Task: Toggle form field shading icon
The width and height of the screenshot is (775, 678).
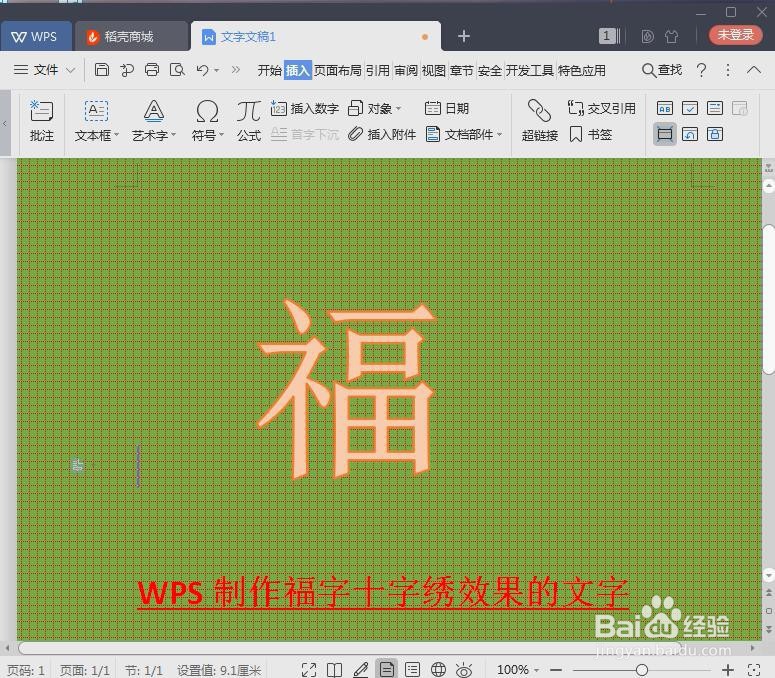Action: tap(665, 134)
